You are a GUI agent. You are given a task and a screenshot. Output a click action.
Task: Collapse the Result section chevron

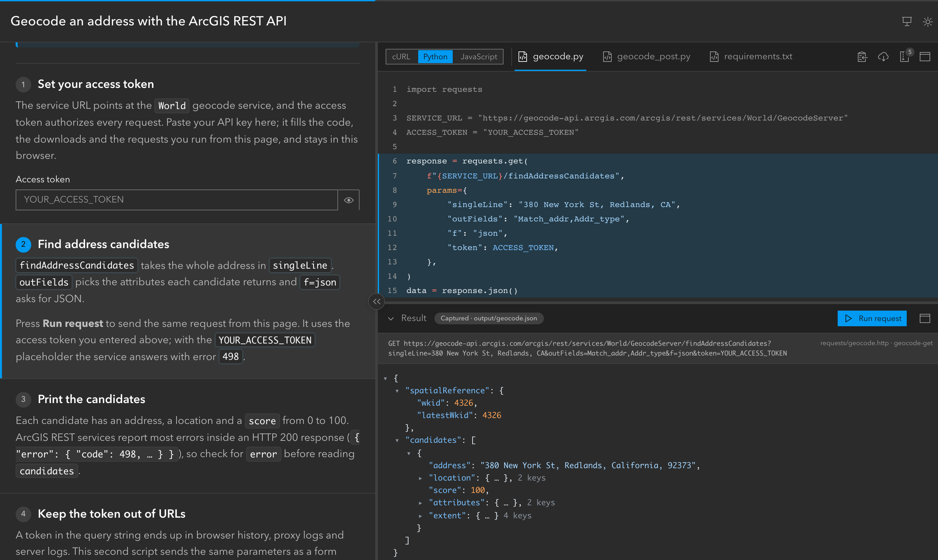391,318
